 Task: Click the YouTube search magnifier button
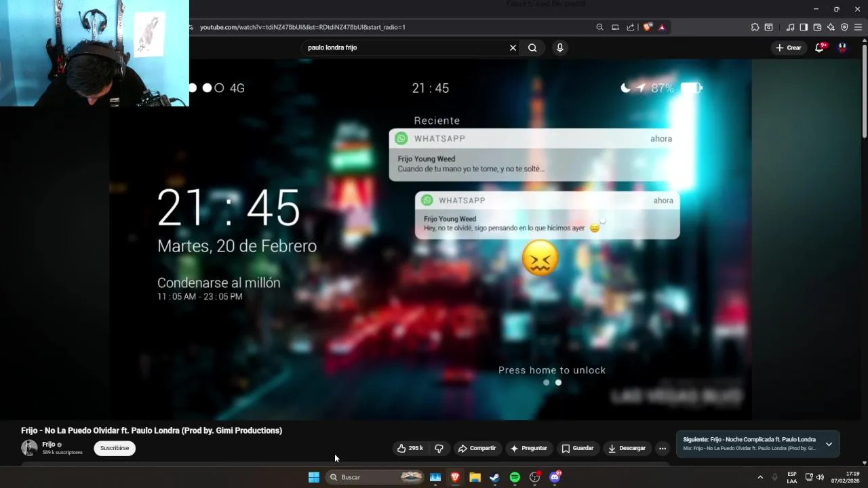532,47
